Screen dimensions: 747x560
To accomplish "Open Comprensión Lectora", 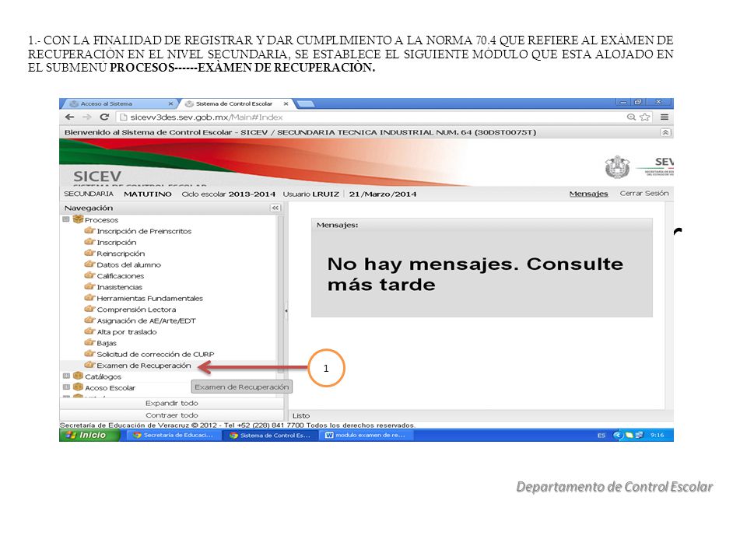I will (x=136, y=310).
